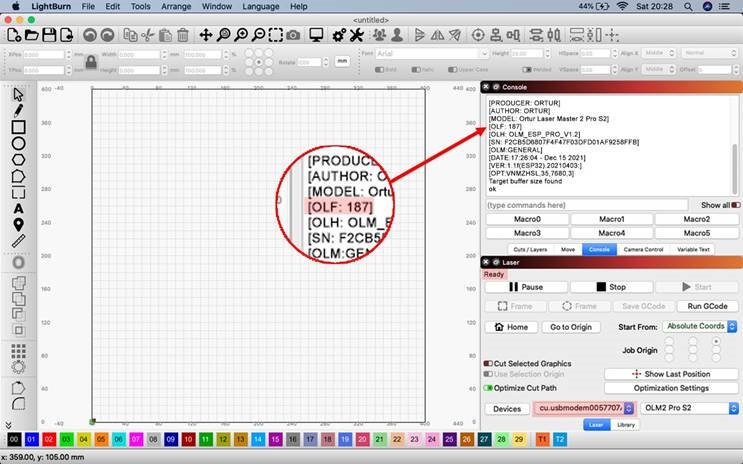
Task: Click the Pan crossed-arrows icon
Action: coord(206,35)
